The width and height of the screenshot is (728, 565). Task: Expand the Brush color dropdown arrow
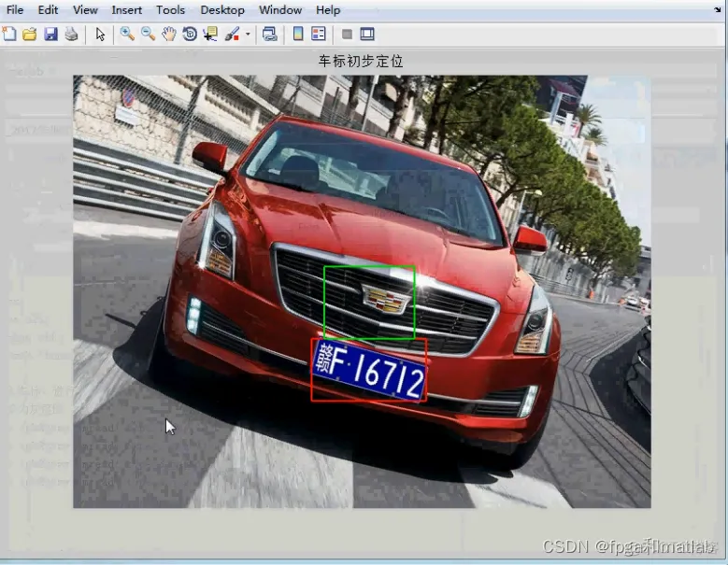[x=248, y=34]
